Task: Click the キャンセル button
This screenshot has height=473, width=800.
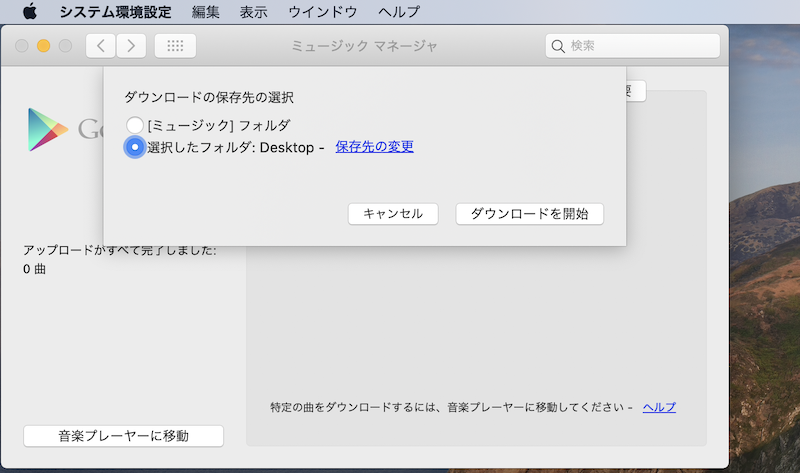Action: 393,214
